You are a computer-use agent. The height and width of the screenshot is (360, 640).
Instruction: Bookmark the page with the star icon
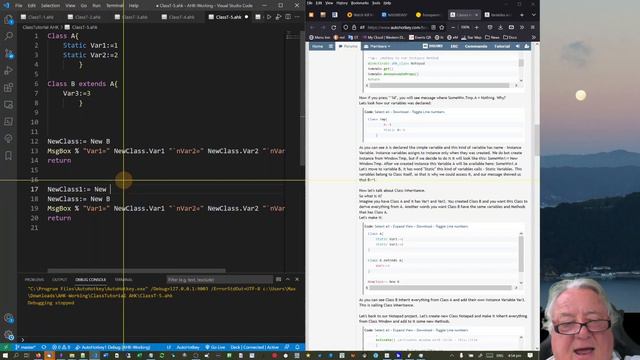click(x=442, y=27)
